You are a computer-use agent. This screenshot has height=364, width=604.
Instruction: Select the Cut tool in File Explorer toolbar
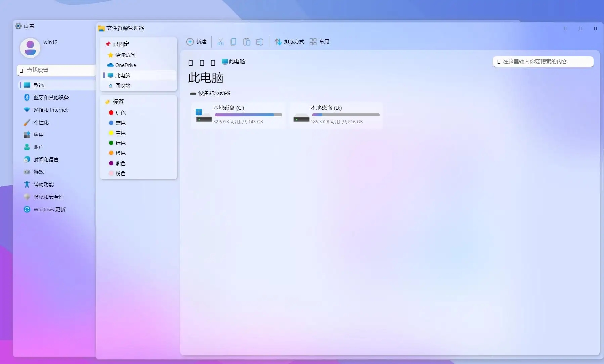point(220,42)
